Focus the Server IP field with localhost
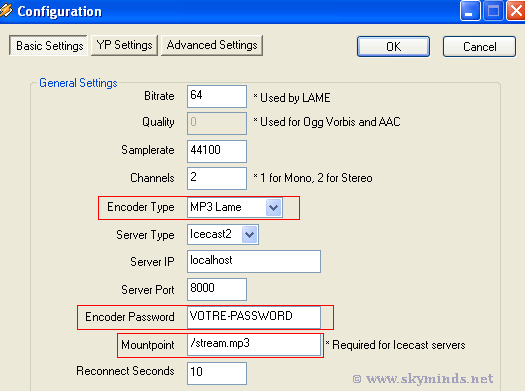 pos(254,261)
